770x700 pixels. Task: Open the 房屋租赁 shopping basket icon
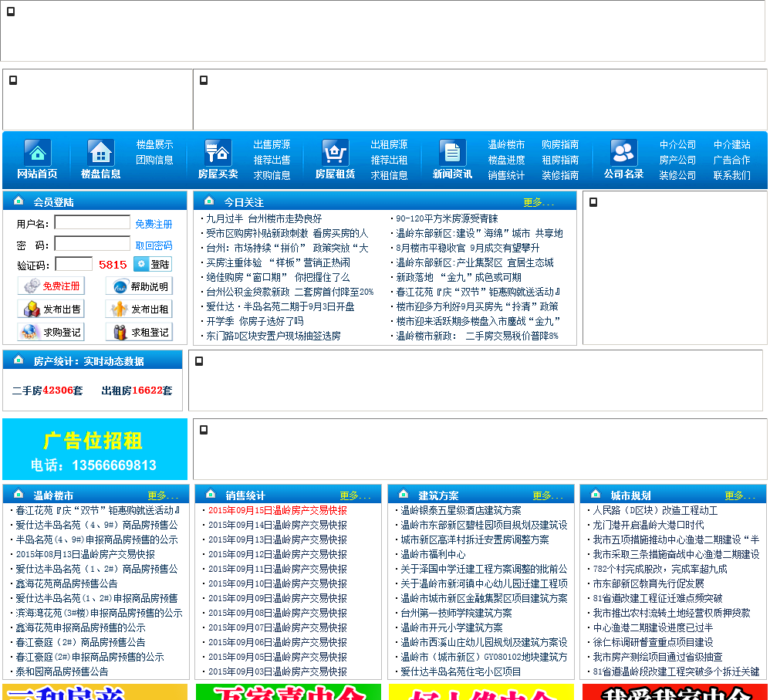tap(335, 153)
